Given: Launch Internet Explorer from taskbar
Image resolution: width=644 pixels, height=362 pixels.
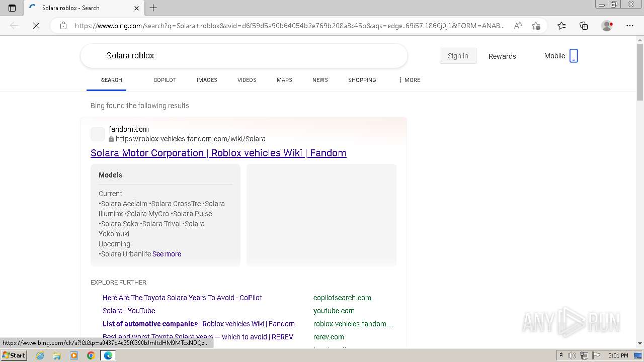Looking at the screenshot, I should point(40,355).
